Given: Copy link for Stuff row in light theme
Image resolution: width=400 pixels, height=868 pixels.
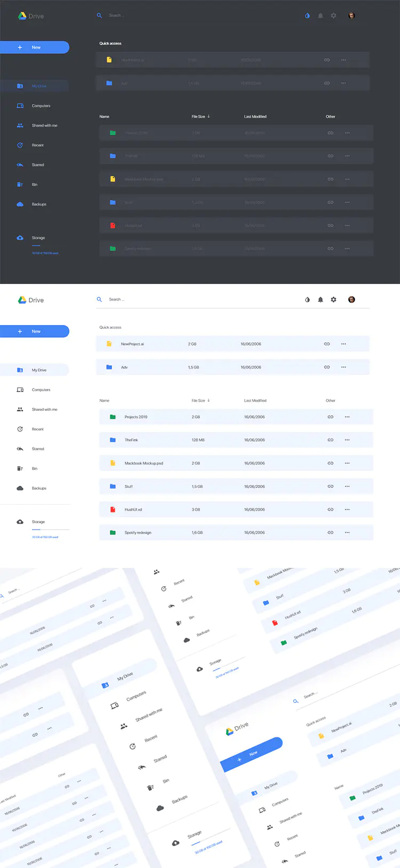Looking at the screenshot, I should (331, 486).
